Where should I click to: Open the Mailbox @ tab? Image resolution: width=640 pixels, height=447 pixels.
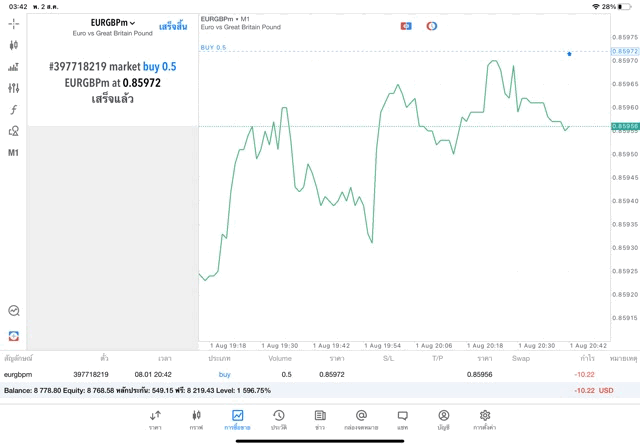[x=361, y=419]
